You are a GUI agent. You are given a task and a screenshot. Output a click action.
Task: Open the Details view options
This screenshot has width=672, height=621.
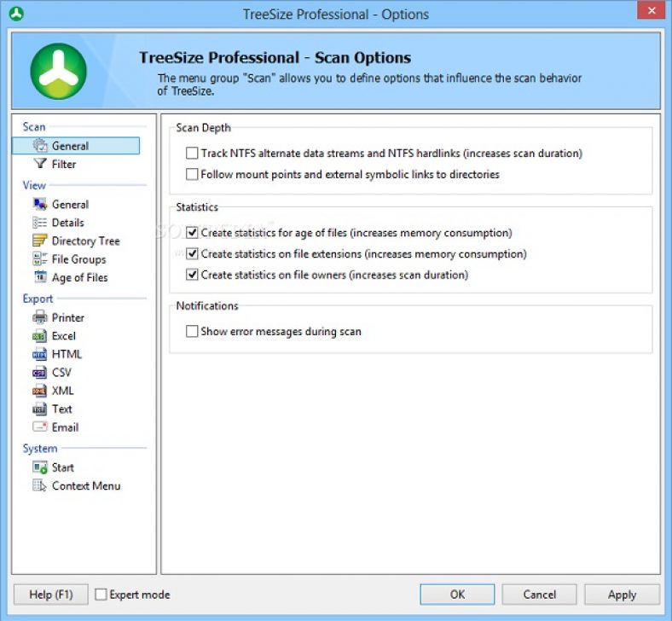[x=67, y=223]
